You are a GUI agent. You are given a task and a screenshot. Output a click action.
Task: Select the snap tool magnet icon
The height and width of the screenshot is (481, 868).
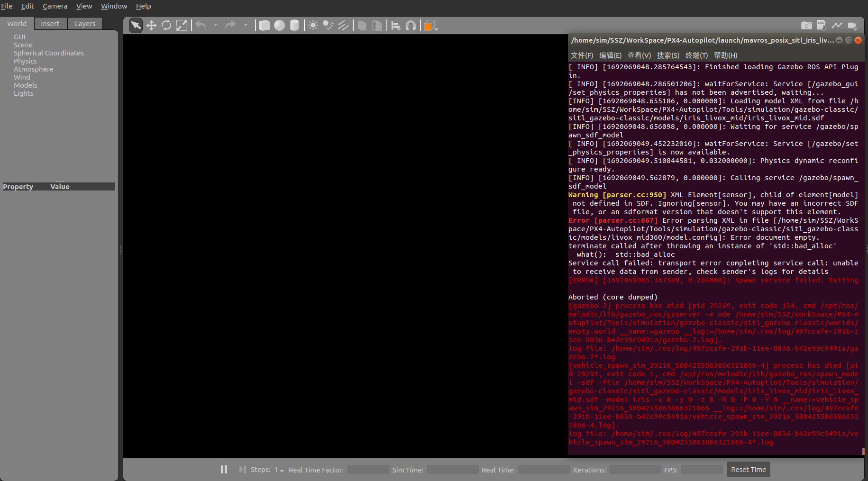click(411, 25)
